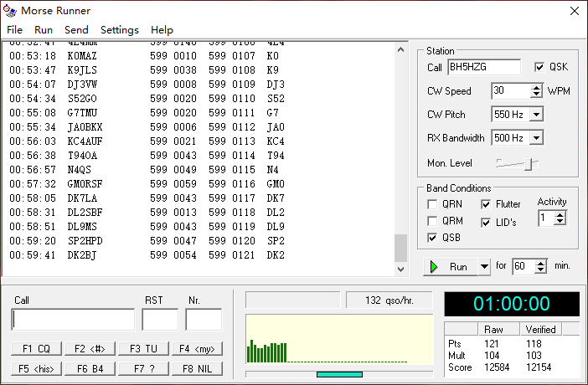The width and height of the screenshot is (588, 385).
Task: Click the CW Speed value field
Action: click(511, 90)
